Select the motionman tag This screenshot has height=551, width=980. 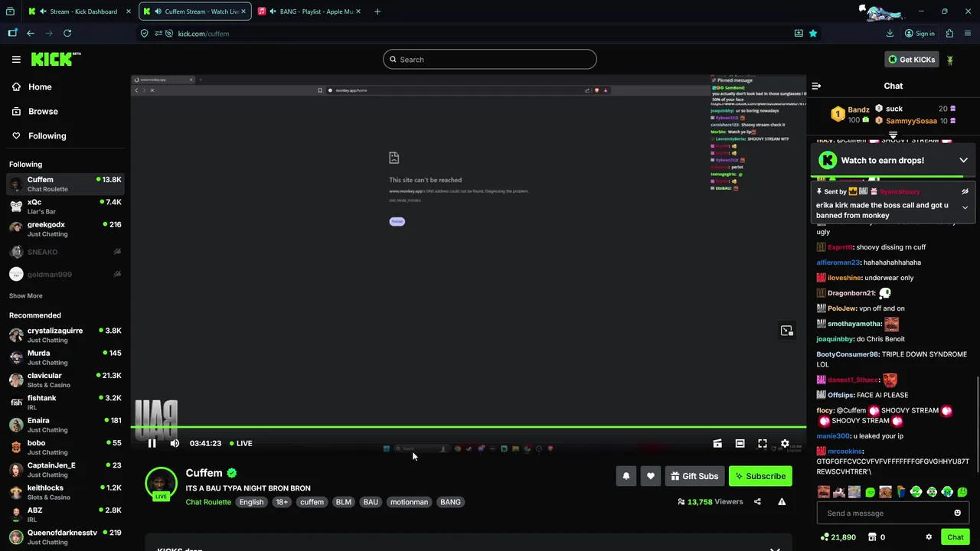click(x=409, y=502)
